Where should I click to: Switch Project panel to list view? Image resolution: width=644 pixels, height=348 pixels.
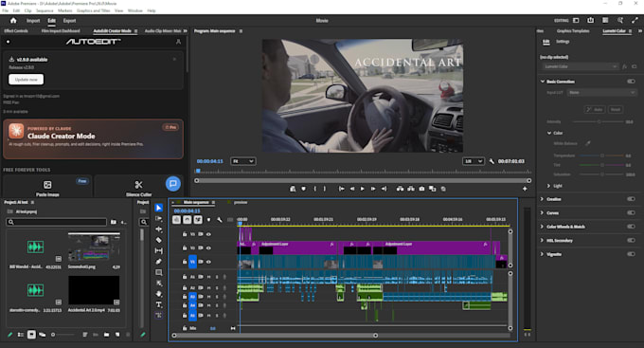(x=21, y=335)
